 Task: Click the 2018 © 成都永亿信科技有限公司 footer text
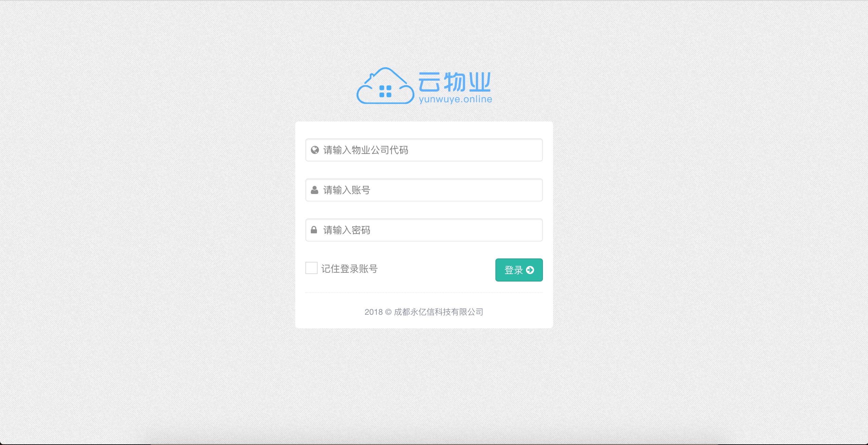tap(424, 312)
